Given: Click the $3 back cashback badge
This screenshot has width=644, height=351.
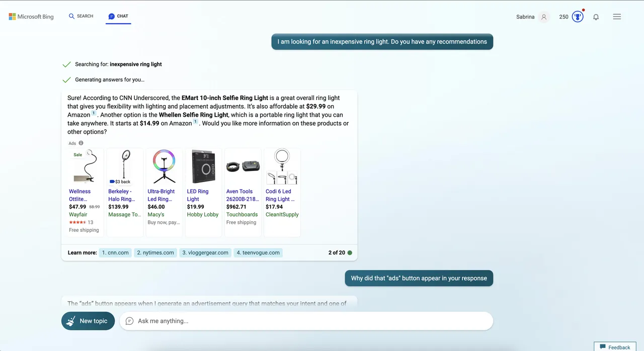Looking at the screenshot, I should tap(120, 182).
